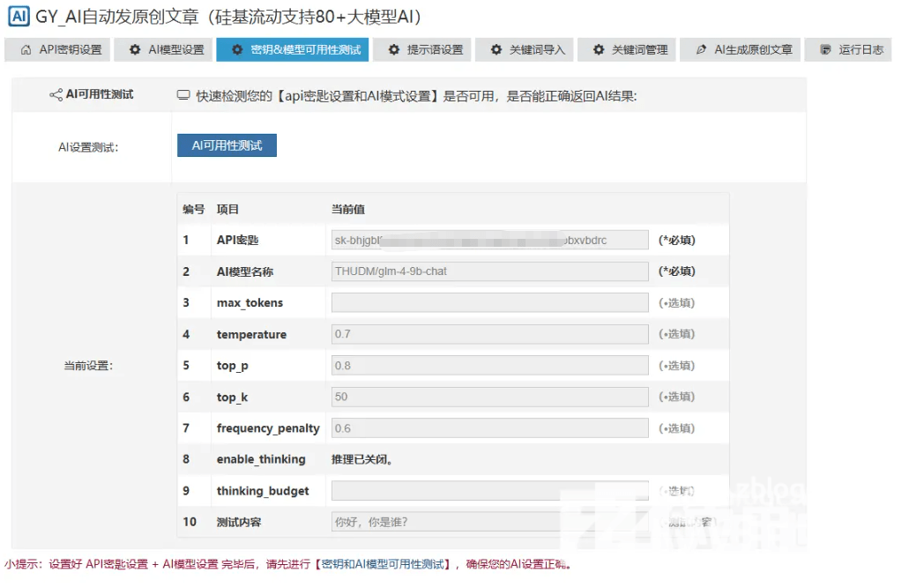Screen dimensions: 924x587
Task: Click the pen icon on AI生成原创文章 tab
Action: pos(701,50)
